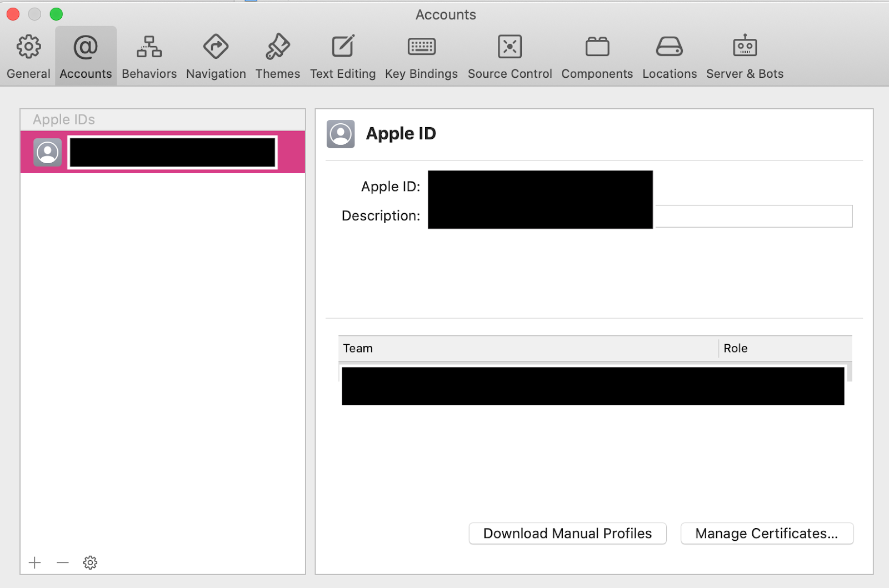Add a new Apple ID account
Viewport: 889px width, 588px height.
click(34, 562)
